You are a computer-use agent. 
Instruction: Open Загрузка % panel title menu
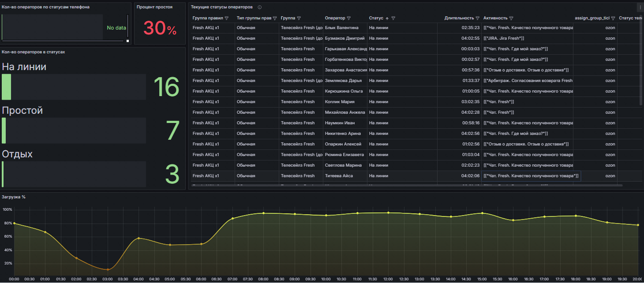pyautogui.click(x=14, y=197)
